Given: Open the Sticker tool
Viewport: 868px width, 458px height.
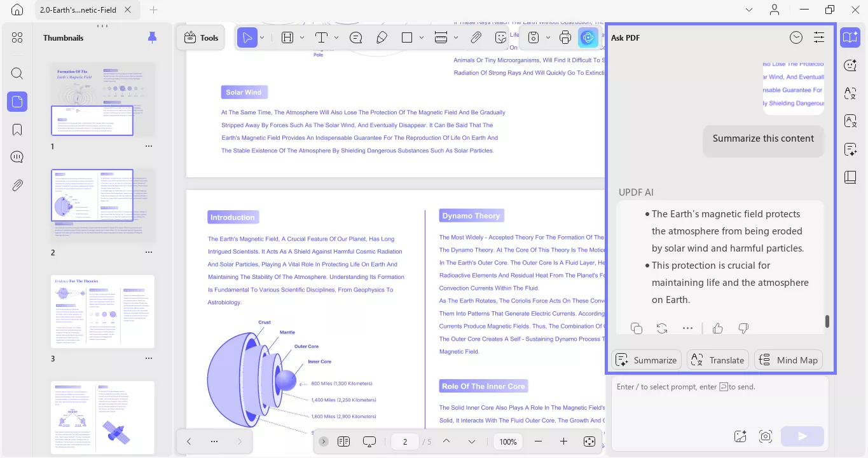Looking at the screenshot, I should (x=501, y=38).
